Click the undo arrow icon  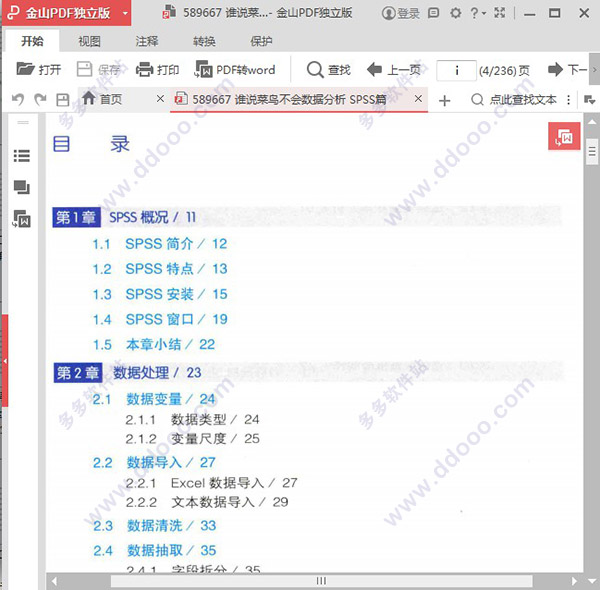tap(18, 99)
